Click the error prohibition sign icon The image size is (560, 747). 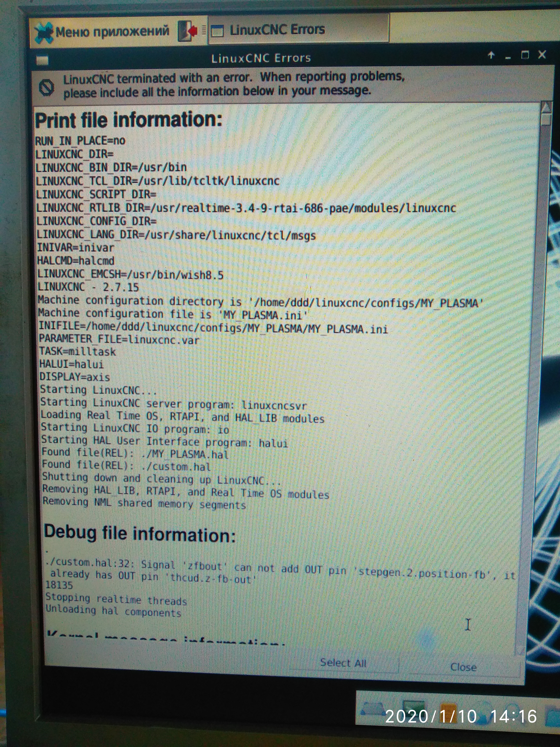pos(47,87)
